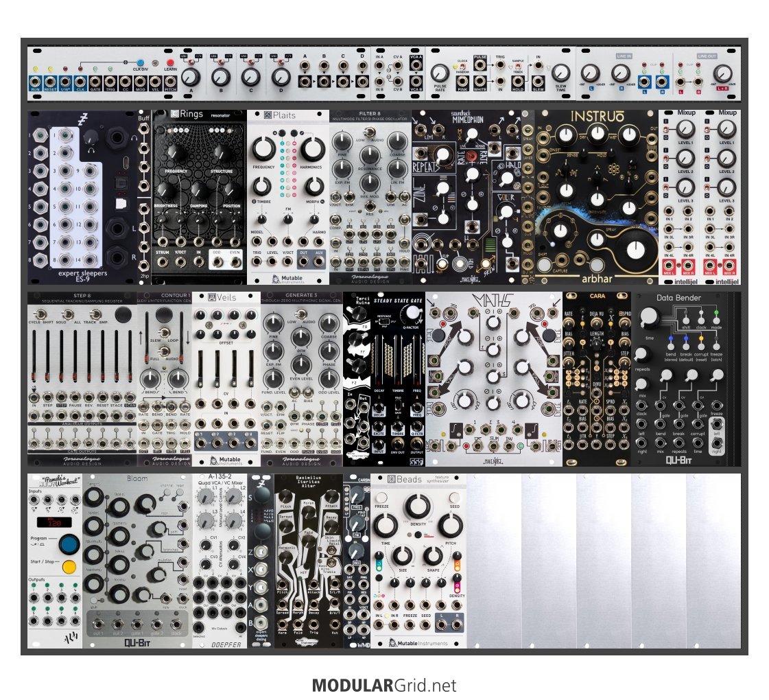The image size is (769, 700).
Task: Push the mode button on Data Bender
Action: 717,319
